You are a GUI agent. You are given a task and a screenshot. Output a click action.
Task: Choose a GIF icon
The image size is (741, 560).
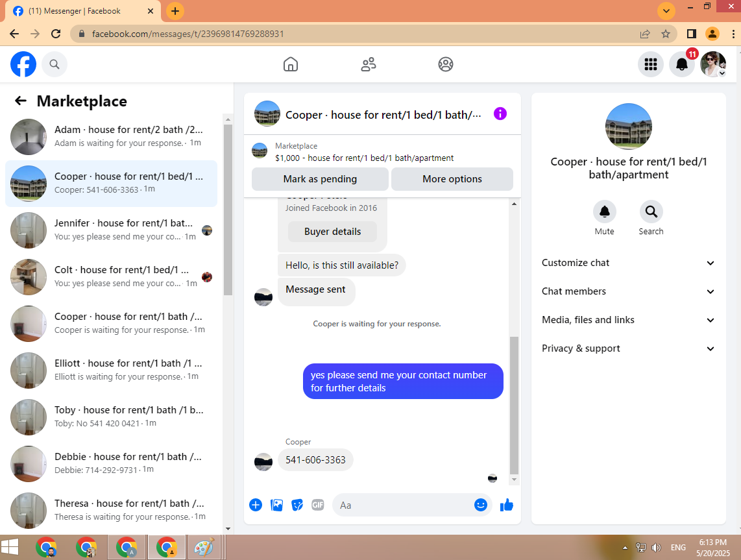click(x=318, y=505)
